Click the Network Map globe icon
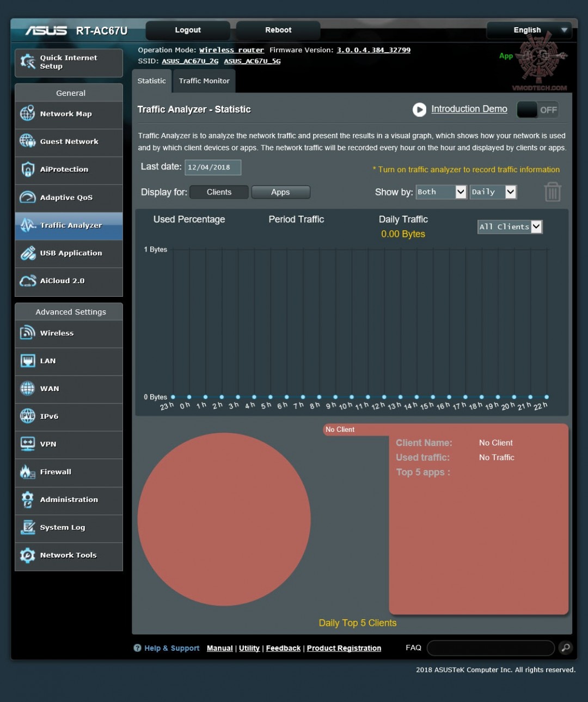This screenshot has height=702, width=588. [x=28, y=114]
